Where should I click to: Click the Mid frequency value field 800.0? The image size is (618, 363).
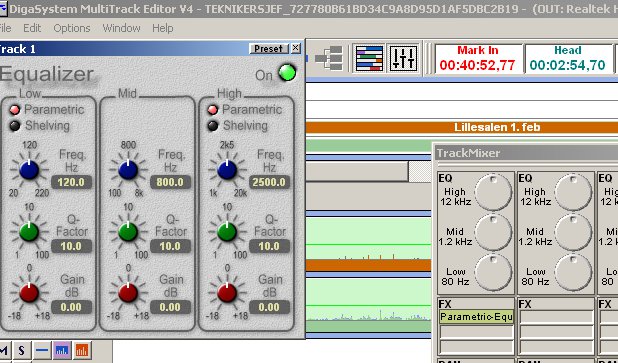click(x=170, y=182)
